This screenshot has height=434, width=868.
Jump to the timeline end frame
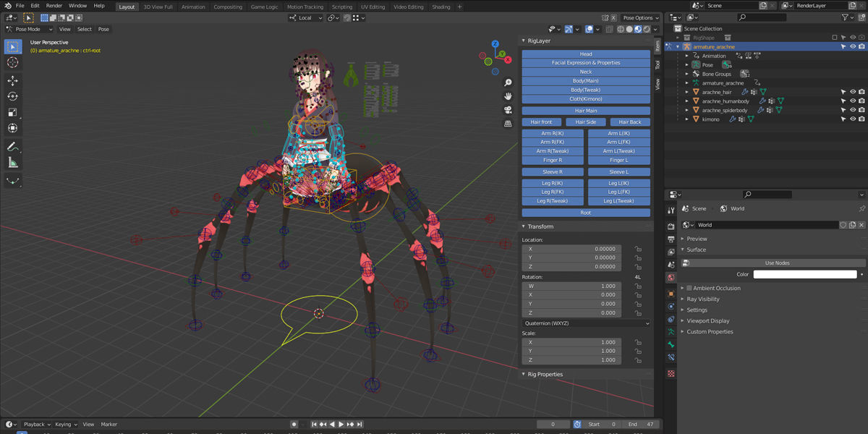coord(359,425)
